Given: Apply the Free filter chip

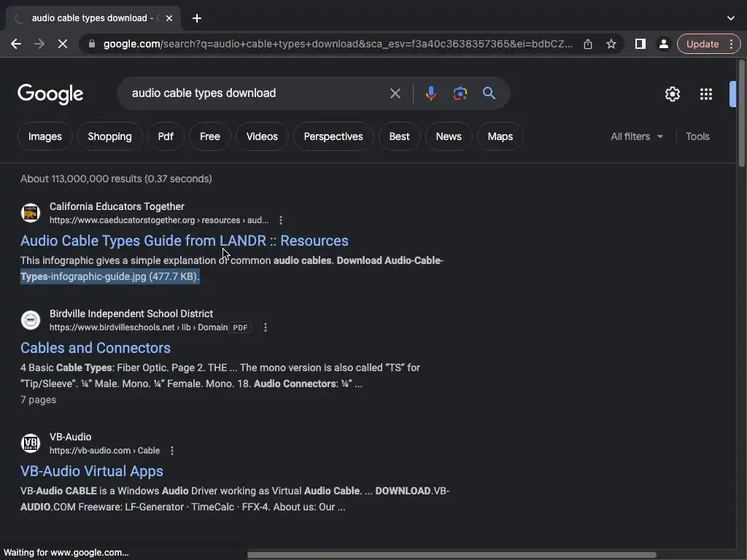Looking at the screenshot, I should 209,136.
